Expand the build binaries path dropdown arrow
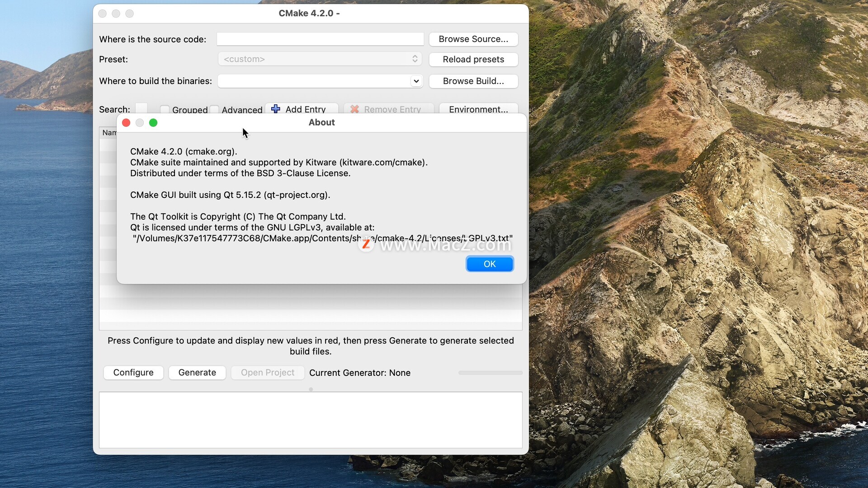This screenshot has height=488, width=868. point(416,81)
